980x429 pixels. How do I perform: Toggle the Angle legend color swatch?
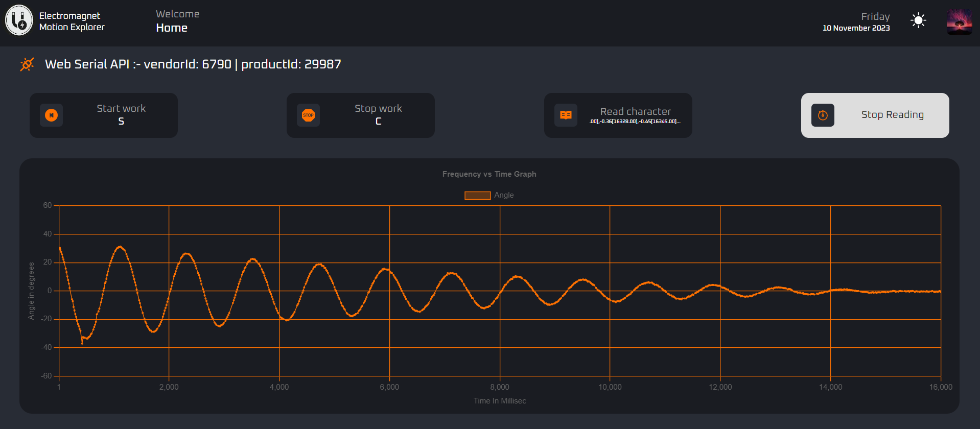(x=477, y=195)
